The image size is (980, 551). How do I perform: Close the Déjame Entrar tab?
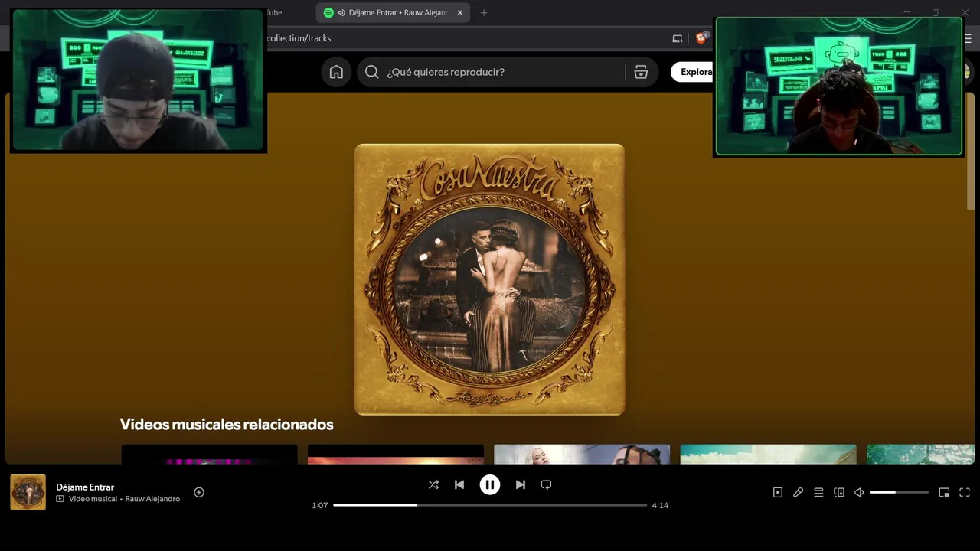460,13
